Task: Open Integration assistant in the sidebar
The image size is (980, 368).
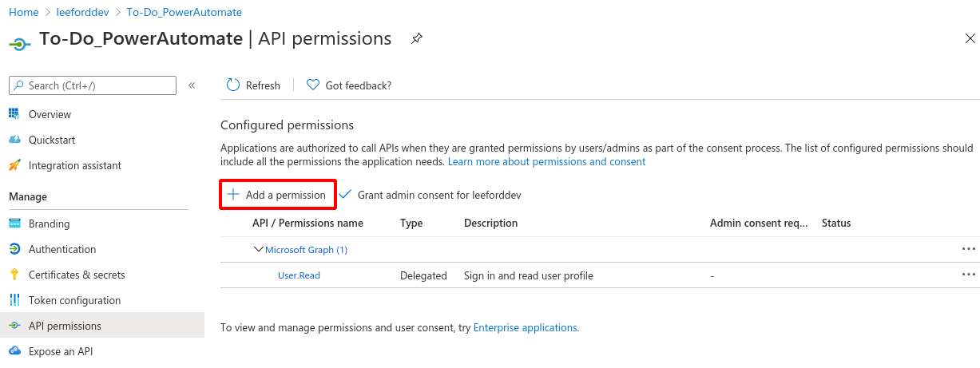Action: pyautogui.click(x=75, y=165)
